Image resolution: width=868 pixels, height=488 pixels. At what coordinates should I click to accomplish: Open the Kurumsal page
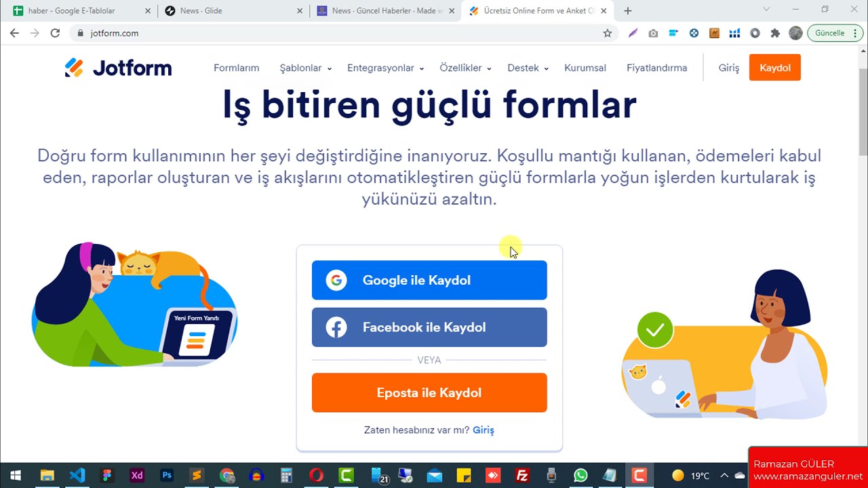(585, 68)
